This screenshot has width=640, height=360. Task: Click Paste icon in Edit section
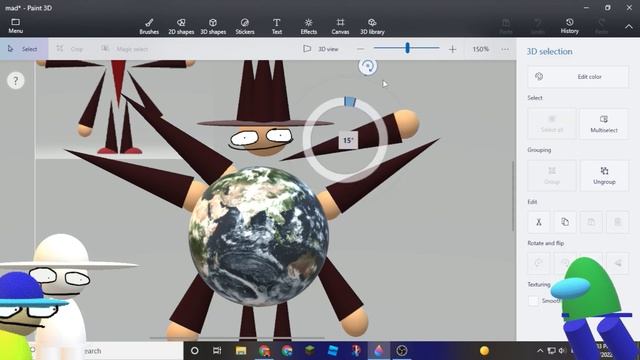click(591, 222)
